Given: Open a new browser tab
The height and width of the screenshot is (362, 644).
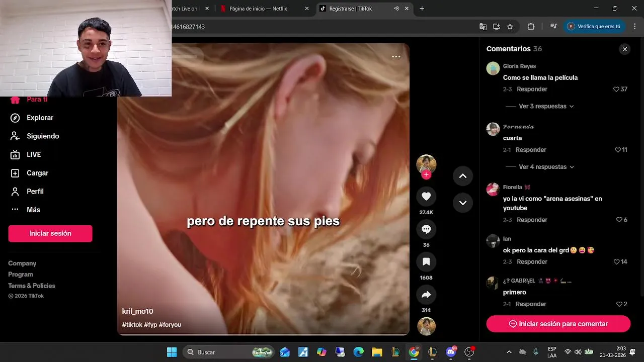Looking at the screenshot, I should click(x=422, y=9).
